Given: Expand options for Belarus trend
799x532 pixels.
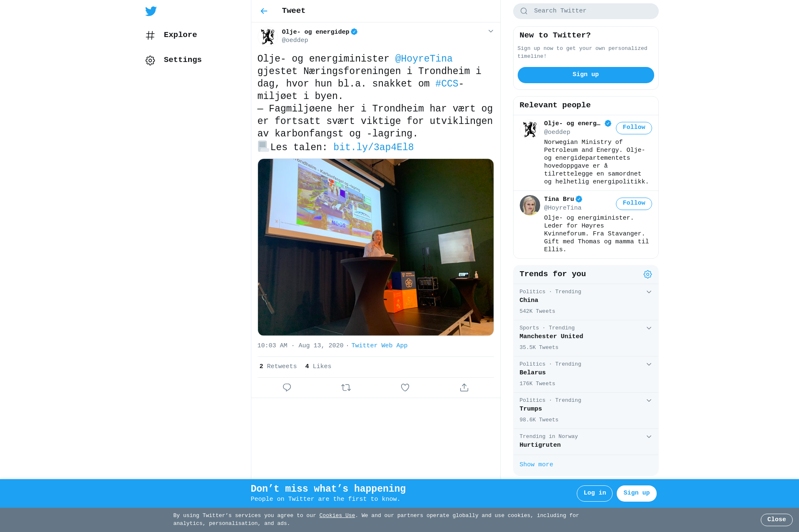Looking at the screenshot, I should 649,364.
